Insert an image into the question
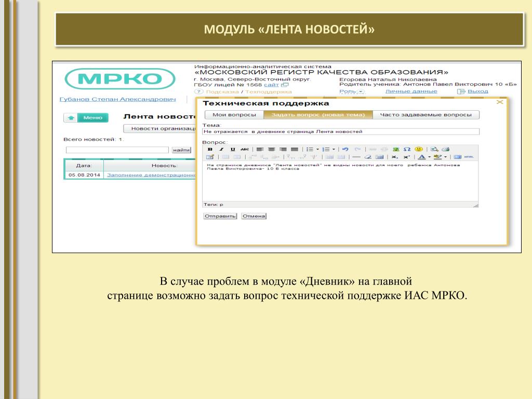The width and height of the screenshot is (532, 399). click(x=395, y=149)
